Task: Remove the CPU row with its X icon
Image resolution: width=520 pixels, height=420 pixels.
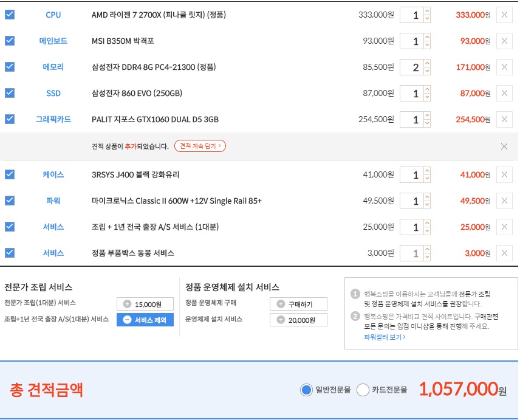Action: pyautogui.click(x=504, y=15)
